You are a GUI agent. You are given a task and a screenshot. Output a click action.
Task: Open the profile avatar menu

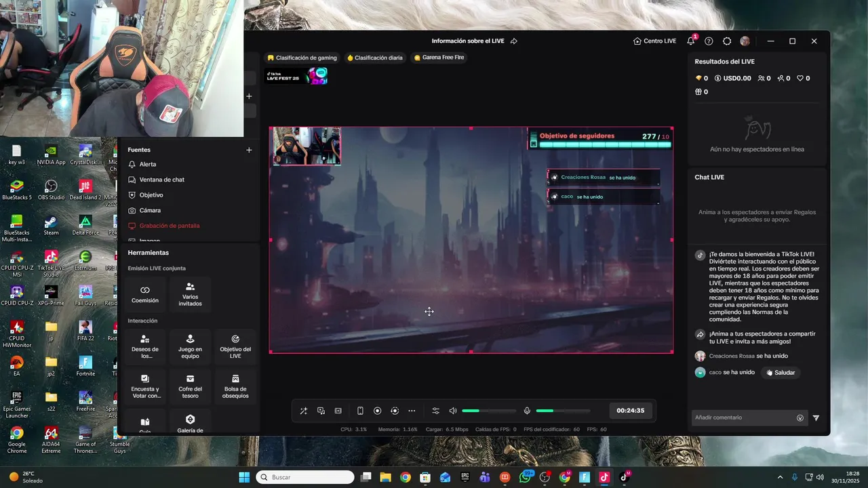point(745,41)
